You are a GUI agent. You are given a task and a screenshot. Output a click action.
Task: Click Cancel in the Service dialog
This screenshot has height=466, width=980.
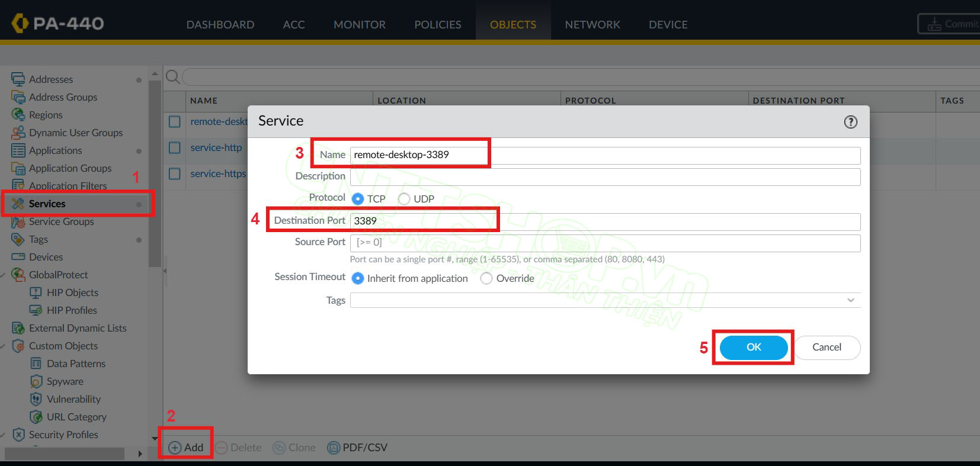(x=827, y=347)
